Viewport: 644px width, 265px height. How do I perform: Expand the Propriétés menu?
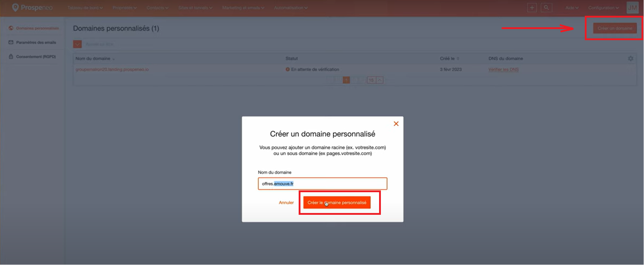click(x=125, y=8)
